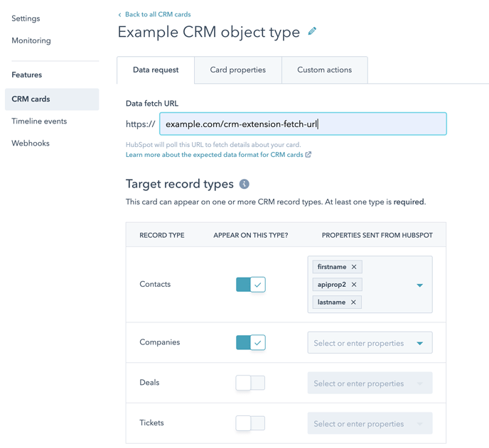The height and width of the screenshot is (448, 489).
Task: Remove the apiprop2 property tag
Action: pyautogui.click(x=353, y=285)
